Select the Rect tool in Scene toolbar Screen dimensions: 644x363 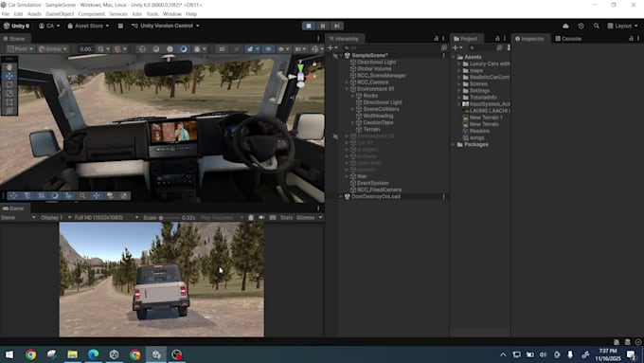pyautogui.click(x=9, y=102)
